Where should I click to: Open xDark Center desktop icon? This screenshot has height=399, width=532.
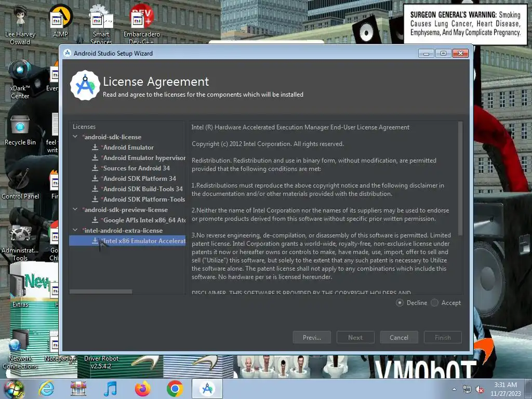coord(20,79)
